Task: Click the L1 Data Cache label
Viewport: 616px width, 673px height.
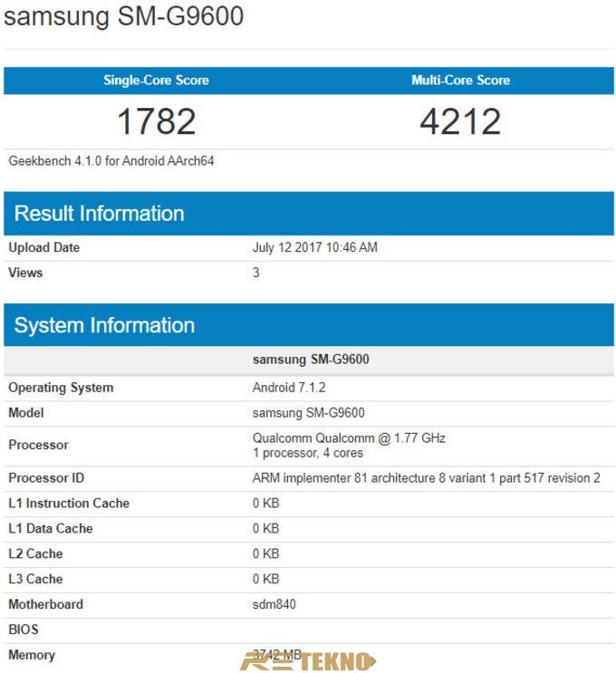Action: pos(51,529)
